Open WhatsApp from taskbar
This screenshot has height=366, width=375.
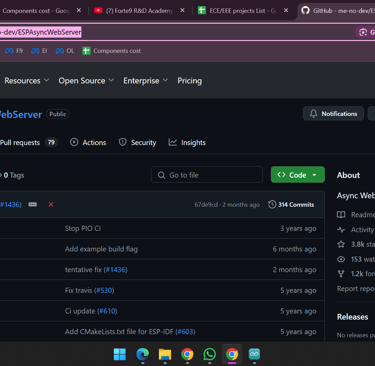click(209, 354)
